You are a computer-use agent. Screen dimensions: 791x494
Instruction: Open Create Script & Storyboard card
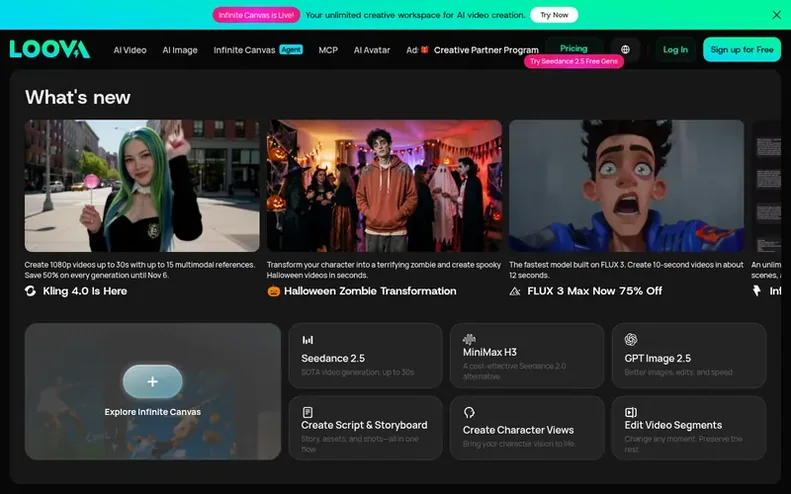click(x=365, y=428)
